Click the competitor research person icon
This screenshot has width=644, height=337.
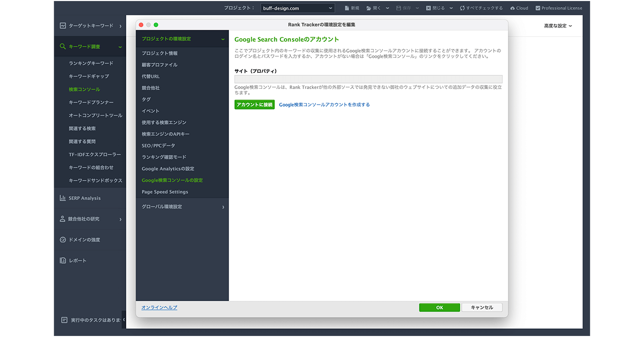coord(63,219)
